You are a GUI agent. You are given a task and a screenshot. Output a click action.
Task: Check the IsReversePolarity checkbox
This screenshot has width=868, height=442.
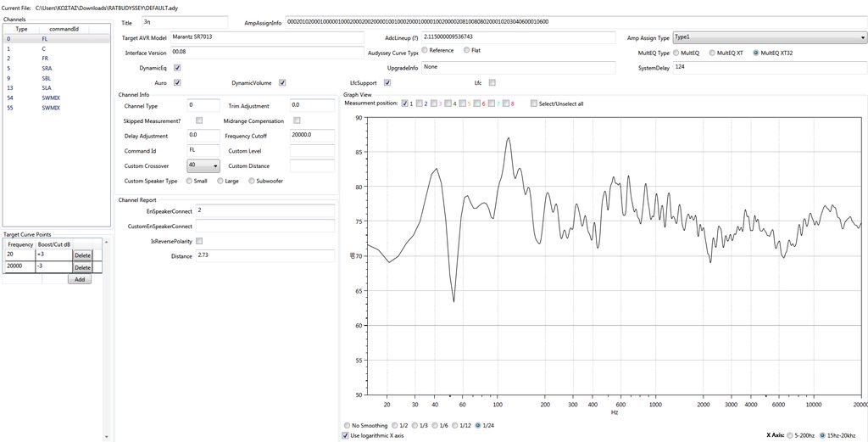[199, 241]
